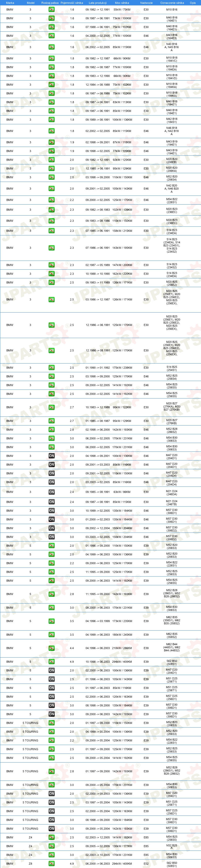201x868 pixels.
Task: Click the ON icon in the 04.1998 -> 09.2001 row
Action: [51, 456]
